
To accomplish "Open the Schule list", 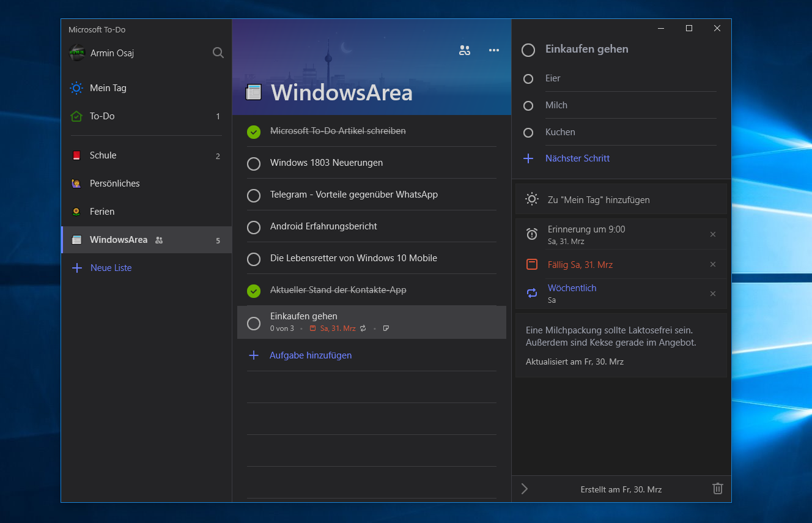I will coord(146,155).
